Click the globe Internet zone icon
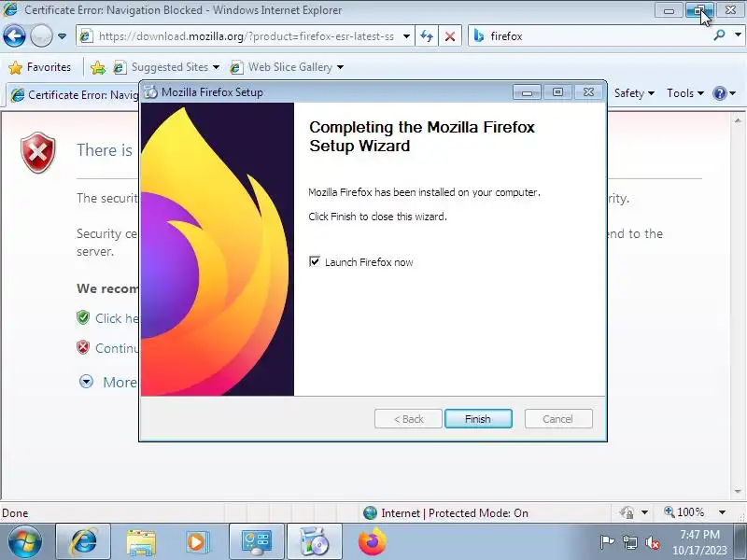747x560 pixels. tap(370, 512)
